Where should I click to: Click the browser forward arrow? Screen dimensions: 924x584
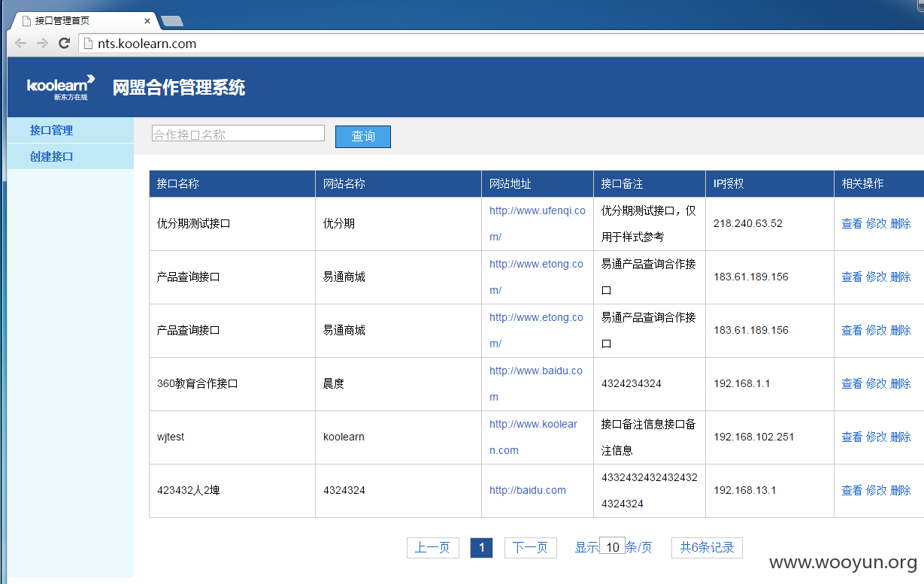tap(42, 44)
